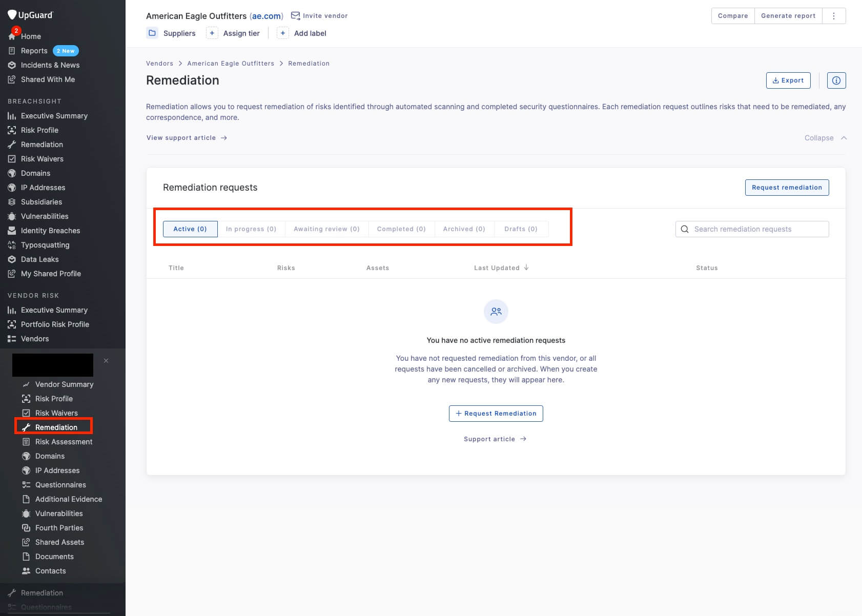Open Vendor Summary
This screenshot has height=616, width=862.
click(x=64, y=384)
